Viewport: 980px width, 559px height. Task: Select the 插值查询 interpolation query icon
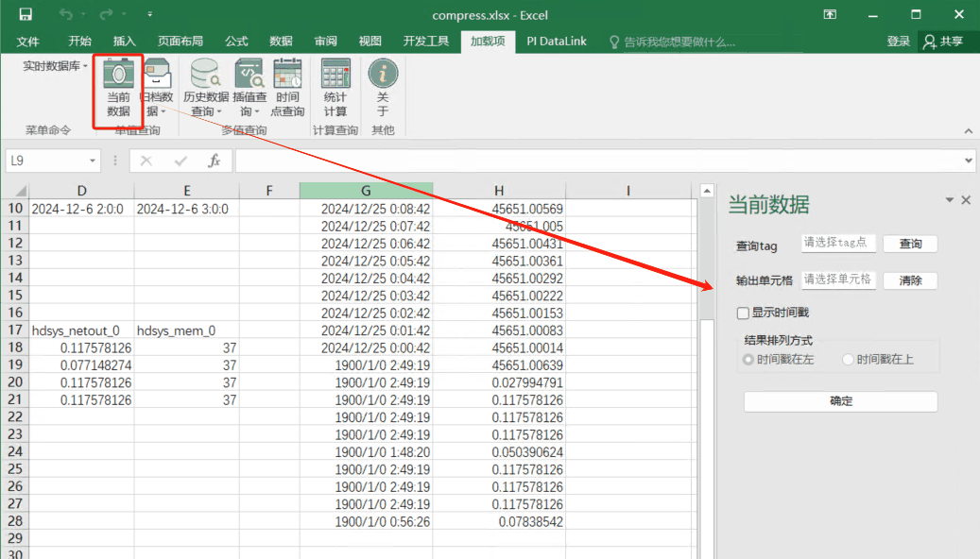249,88
